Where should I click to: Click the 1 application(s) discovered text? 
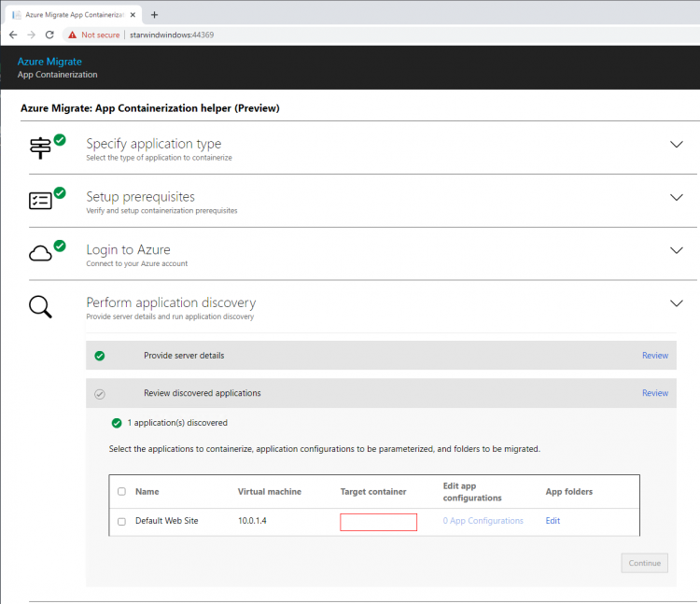pos(177,423)
